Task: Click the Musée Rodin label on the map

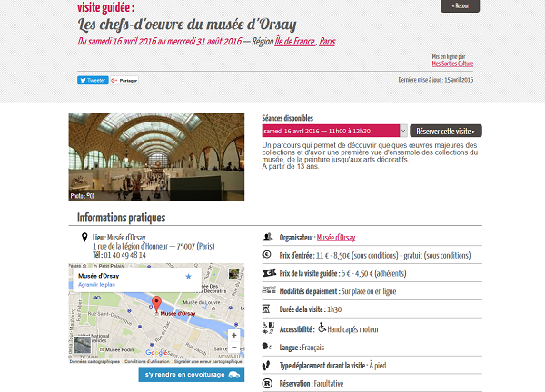Action: [x=119, y=349]
